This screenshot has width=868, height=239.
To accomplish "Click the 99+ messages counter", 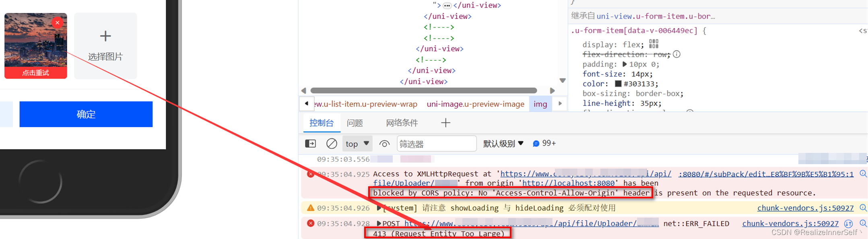I will (544, 144).
